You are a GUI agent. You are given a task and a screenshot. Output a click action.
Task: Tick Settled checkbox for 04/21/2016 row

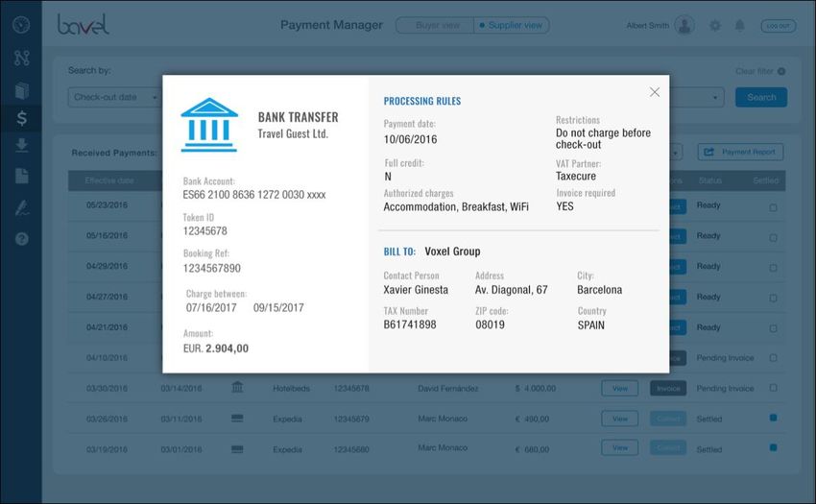(774, 328)
